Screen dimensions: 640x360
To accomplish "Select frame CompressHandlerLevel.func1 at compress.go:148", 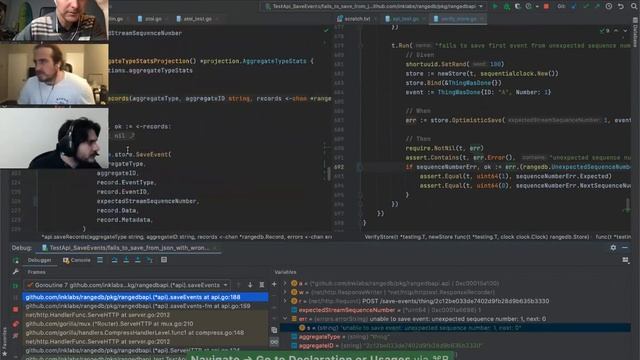I will 146,333.
